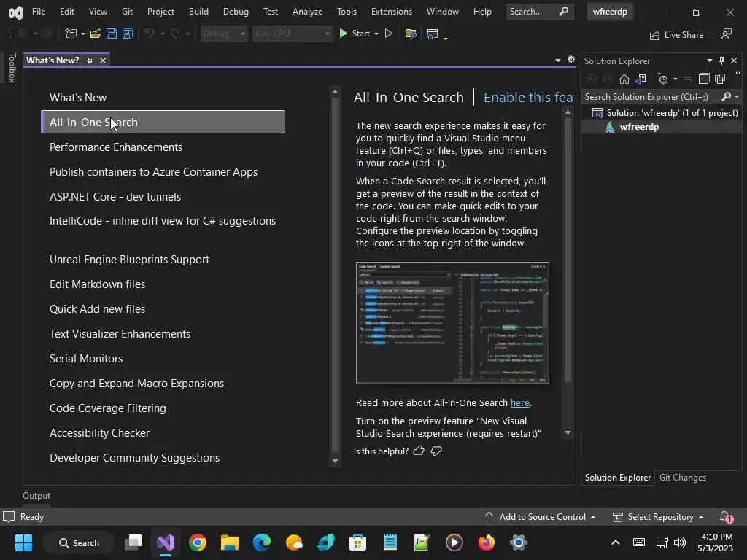The width and height of the screenshot is (747, 560).
Task: Switch to the Git Changes tab
Action: 682,478
